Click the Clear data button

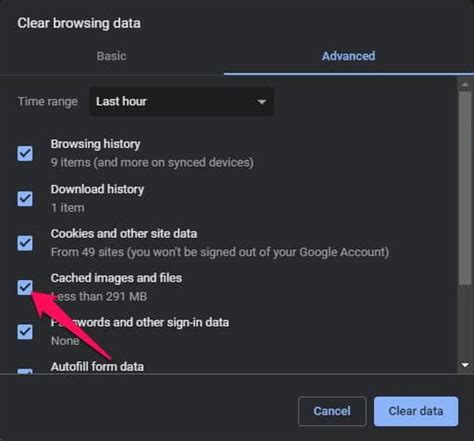(x=416, y=411)
